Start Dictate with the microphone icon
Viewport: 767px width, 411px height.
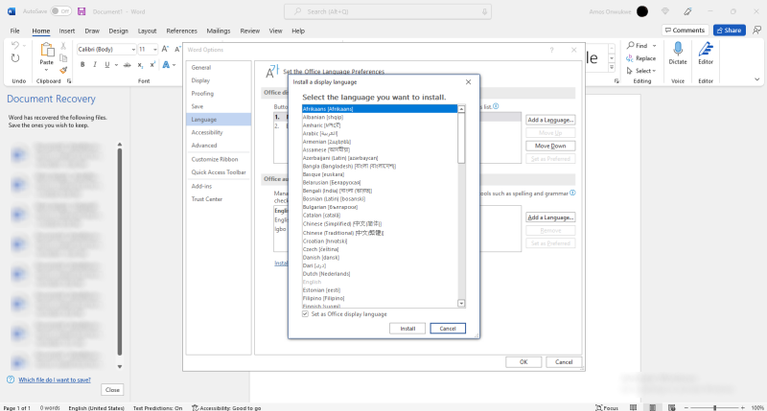pos(678,48)
